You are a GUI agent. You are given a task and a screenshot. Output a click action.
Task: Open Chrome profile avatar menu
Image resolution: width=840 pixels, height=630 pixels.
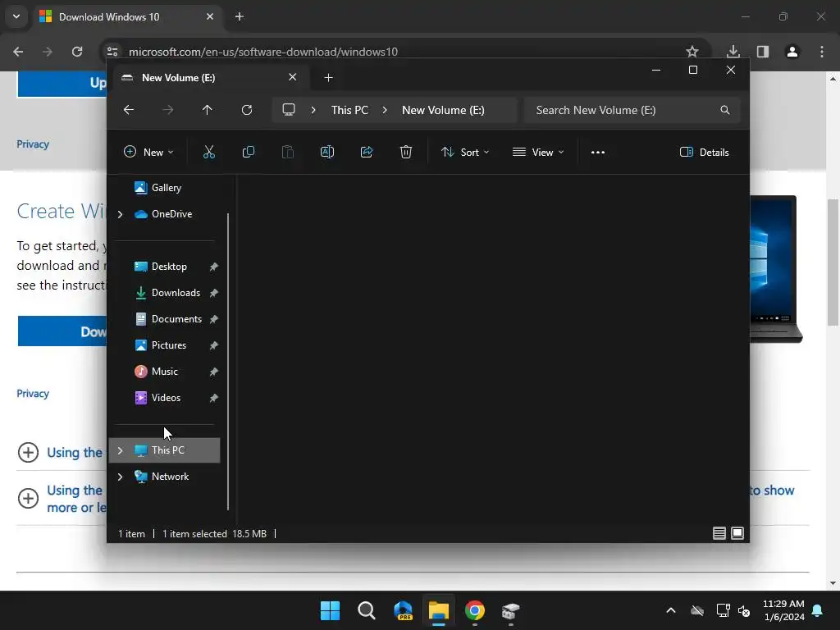pyautogui.click(x=792, y=52)
